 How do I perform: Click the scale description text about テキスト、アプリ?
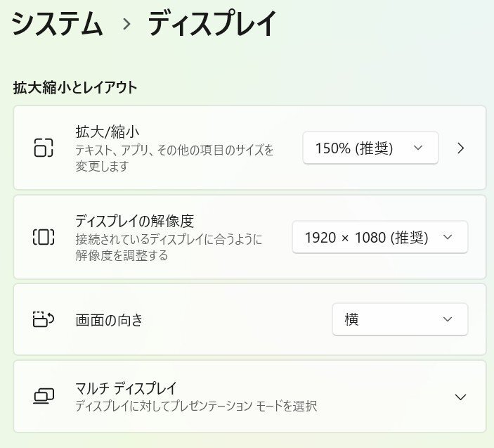174,158
